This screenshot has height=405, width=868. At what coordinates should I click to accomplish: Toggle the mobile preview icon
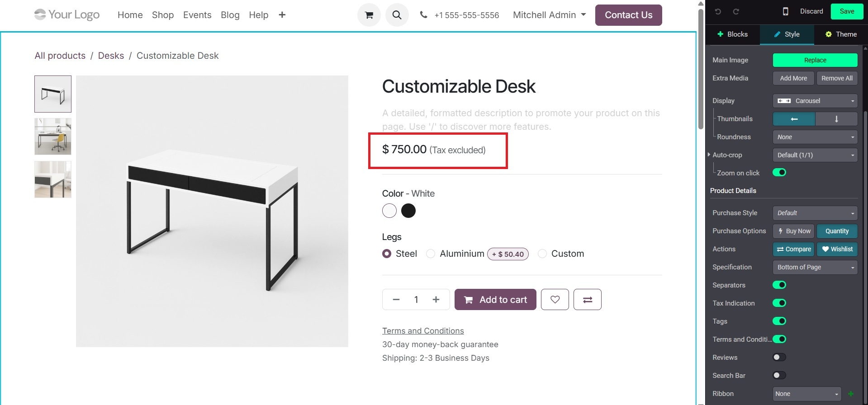pos(786,11)
